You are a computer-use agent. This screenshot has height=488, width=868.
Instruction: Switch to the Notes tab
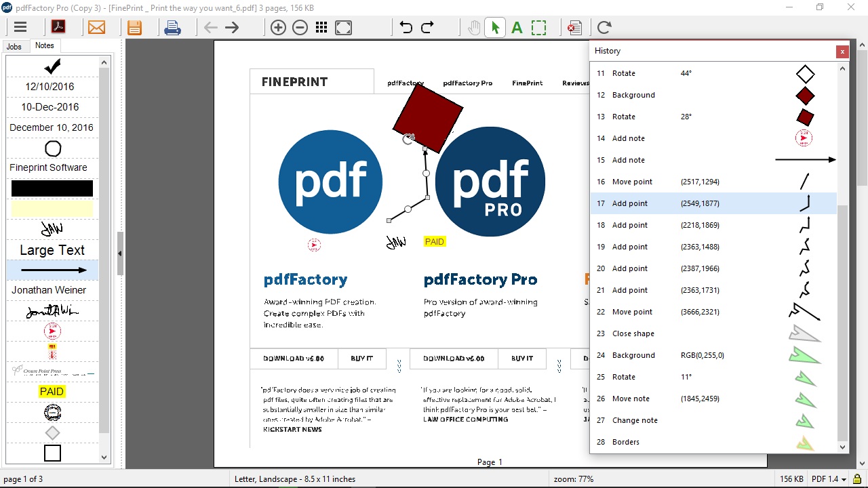pyautogui.click(x=44, y=45)
